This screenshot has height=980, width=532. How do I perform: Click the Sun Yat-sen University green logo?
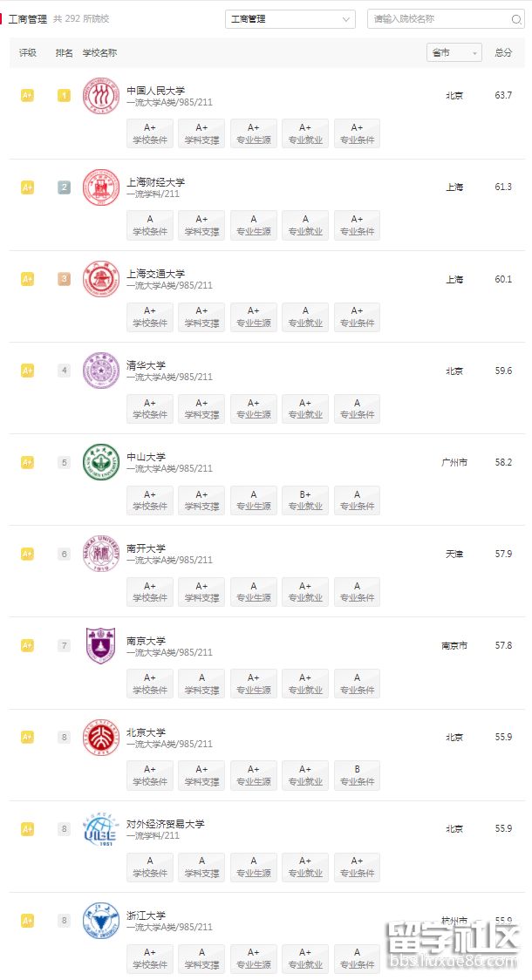click(x=100, y=462)
